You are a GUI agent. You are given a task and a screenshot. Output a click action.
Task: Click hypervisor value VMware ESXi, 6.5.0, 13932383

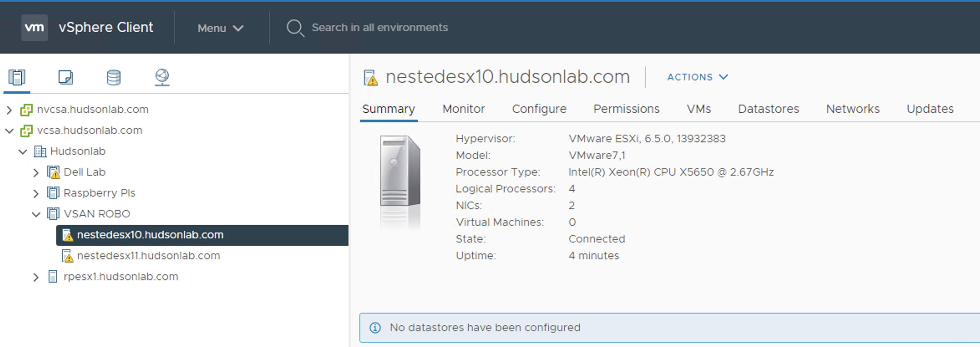coord(647,139)
